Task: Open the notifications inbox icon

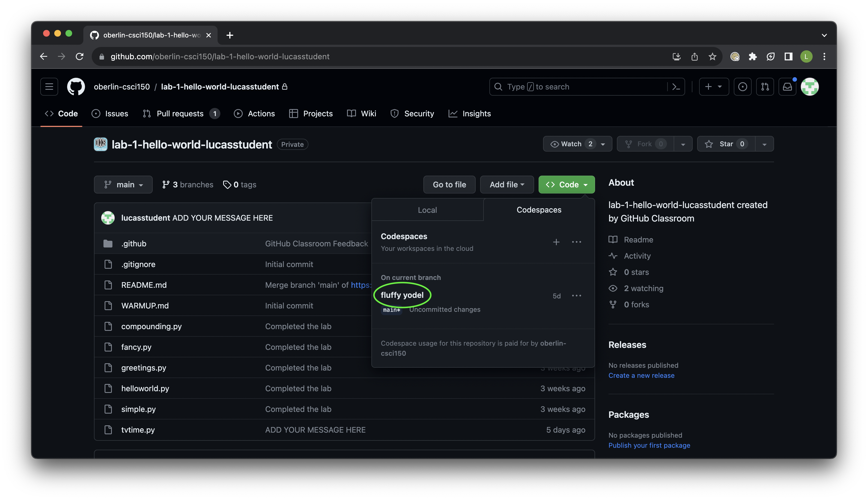Action: pyautogui.click(x=787, y=87)
